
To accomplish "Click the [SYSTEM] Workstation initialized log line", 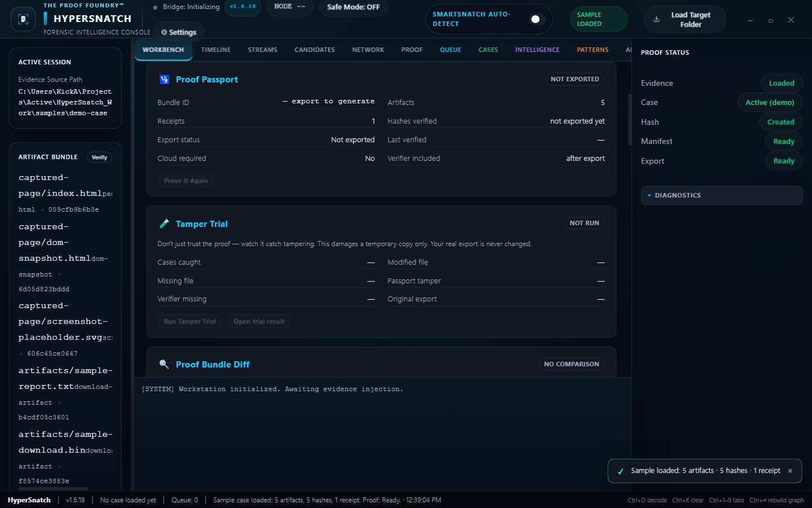I will (272, 389).
